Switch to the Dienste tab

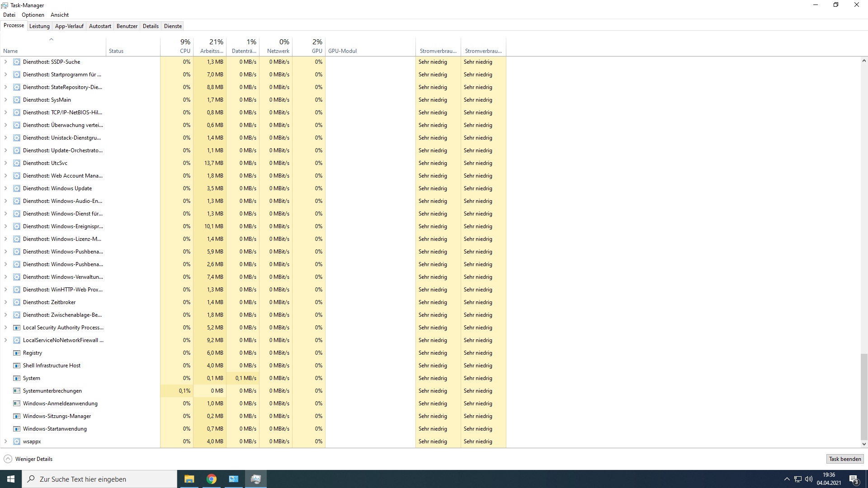(x=173, y=26)
